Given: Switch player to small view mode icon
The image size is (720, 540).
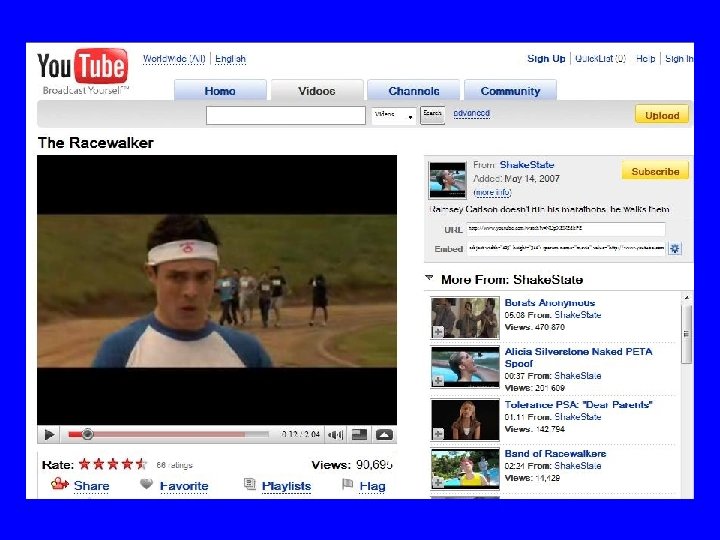Looking at the screenshot, I should click(359, 434).
